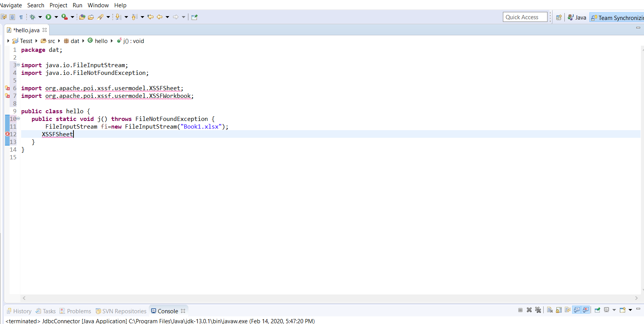The image size is (644, 324).
Task: Go to Last Edit Location arrow icon
Action: coord(150,17)
